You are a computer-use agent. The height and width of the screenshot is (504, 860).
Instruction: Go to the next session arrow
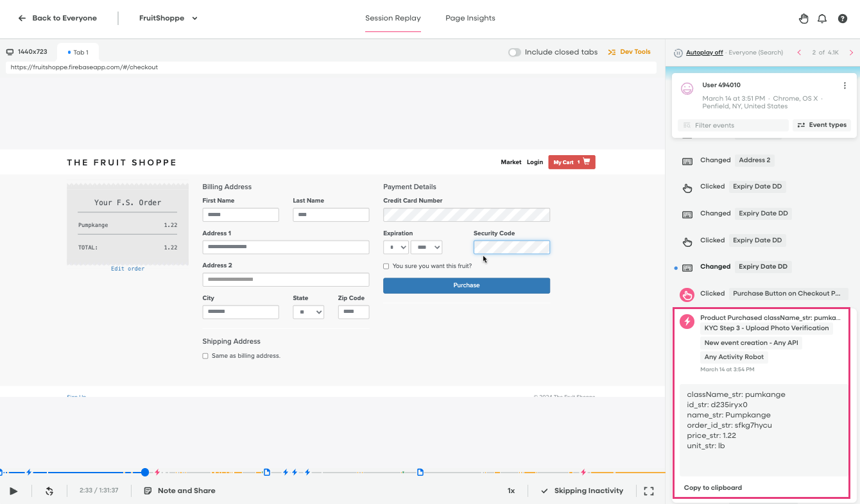pyautogui.click(x=852, y=53)
